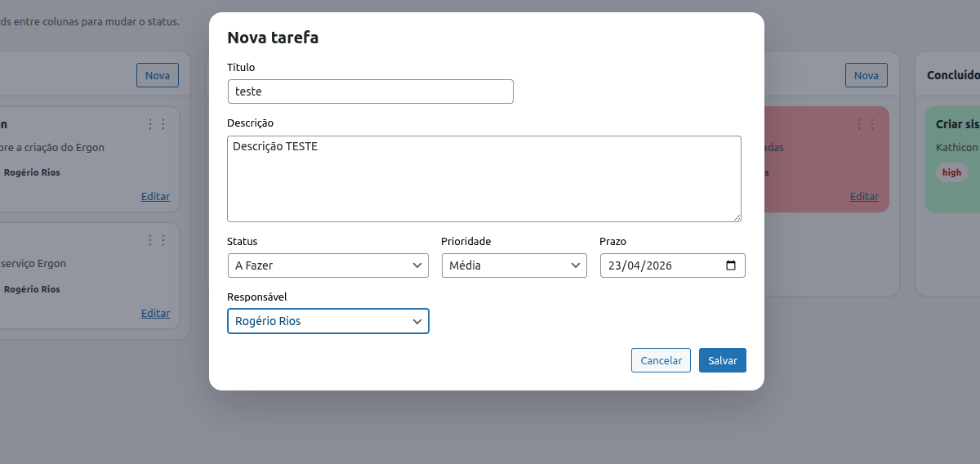
Task: Click Editar link on 'serviço Ergon' card
Action: point(155,314)
